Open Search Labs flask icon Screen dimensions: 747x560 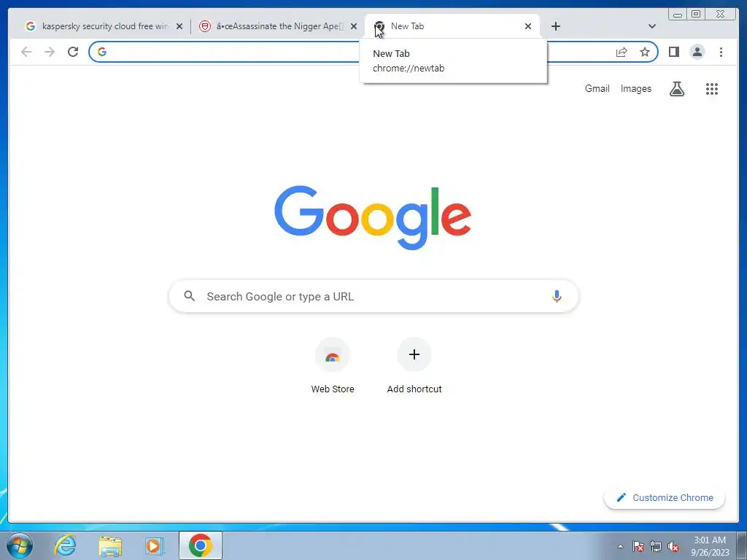point(676,88)
